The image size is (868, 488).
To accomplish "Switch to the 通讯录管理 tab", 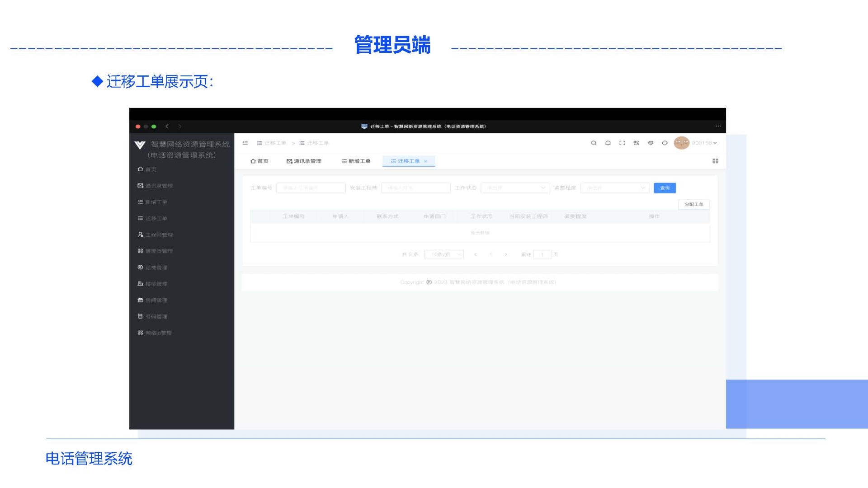I will [x=304, y=161].
